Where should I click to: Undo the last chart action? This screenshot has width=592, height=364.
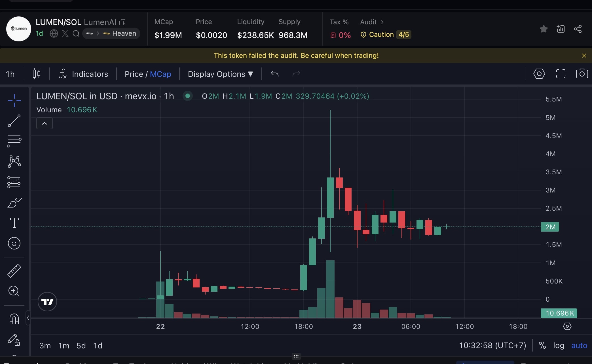click(275, 74)
